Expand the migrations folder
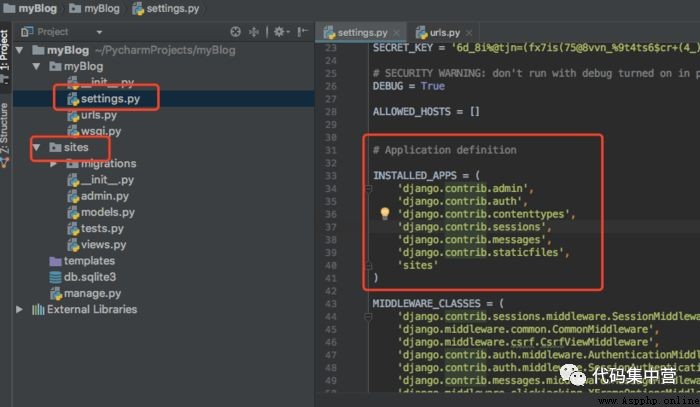The width and height of the screenshot is (700, 407). (54, 163)
